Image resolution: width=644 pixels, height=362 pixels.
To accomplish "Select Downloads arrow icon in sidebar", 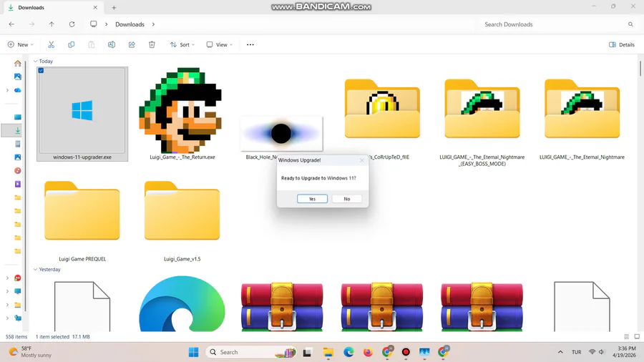I will (x=18, y=130).
